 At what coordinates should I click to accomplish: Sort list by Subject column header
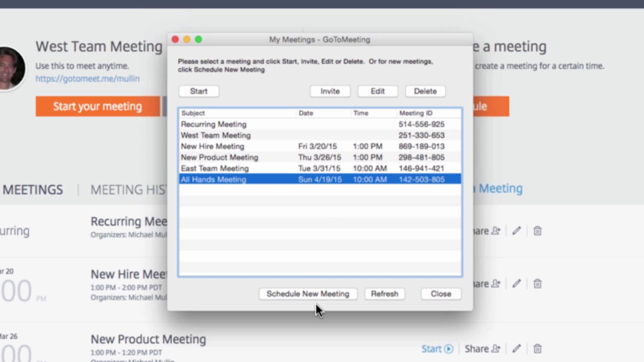coord(237,113)
